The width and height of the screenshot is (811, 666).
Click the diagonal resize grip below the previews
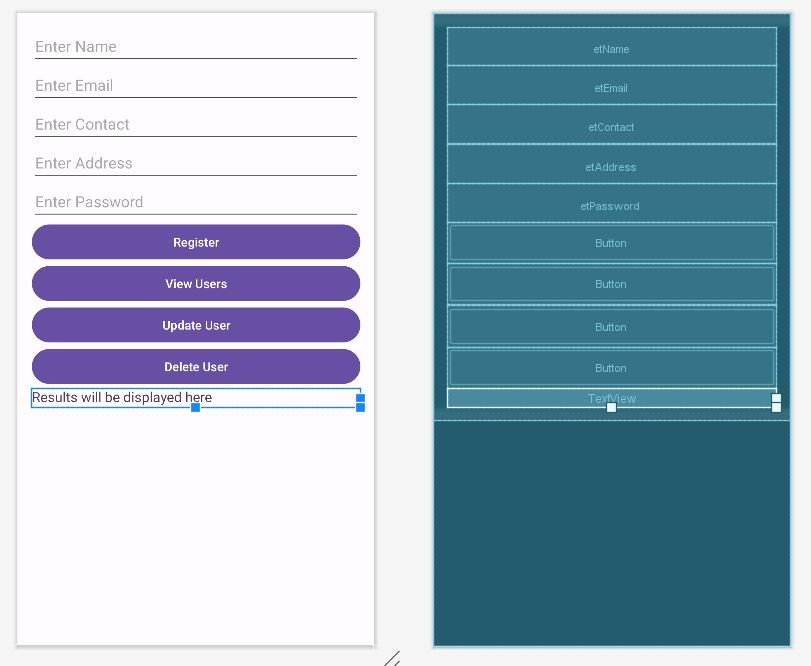click(x=393, y=658)
